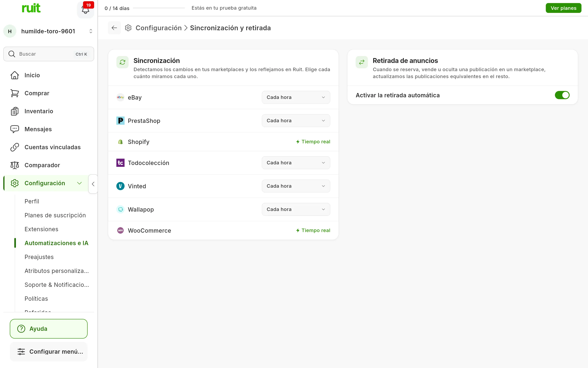Click Shopify Tiempo real label
The height and width of the screenshot is (368, 588).
click(313, 142)
